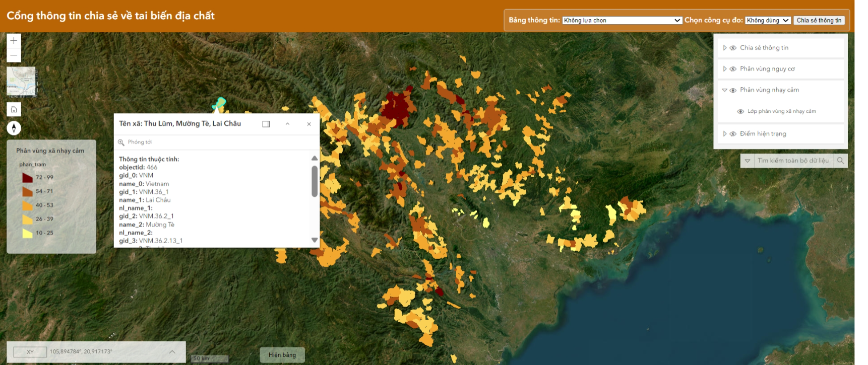This screenshot has height=365, width=868.
Task: Click the highlighted cyan Thu Lũm feature
Action: [219, 104]
